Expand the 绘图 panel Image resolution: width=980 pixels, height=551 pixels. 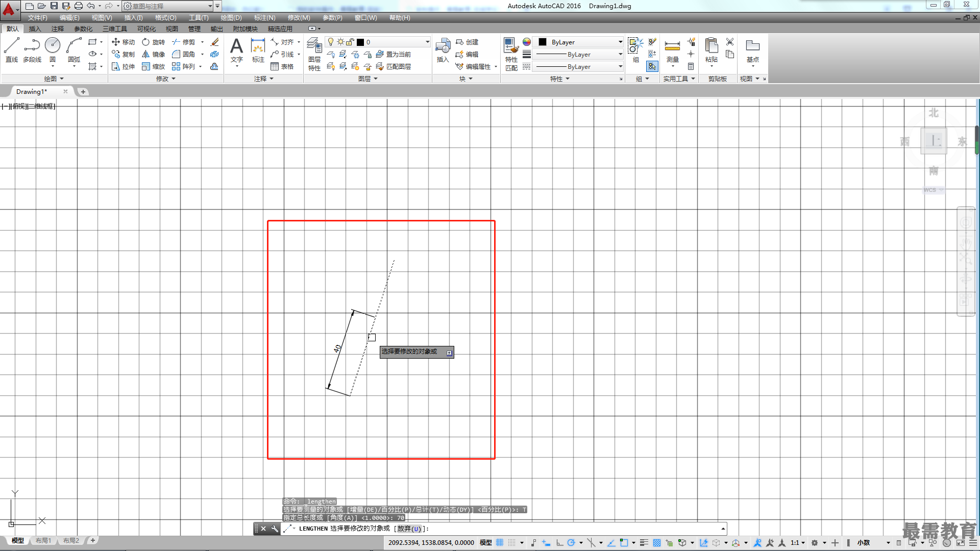point(54,79)
